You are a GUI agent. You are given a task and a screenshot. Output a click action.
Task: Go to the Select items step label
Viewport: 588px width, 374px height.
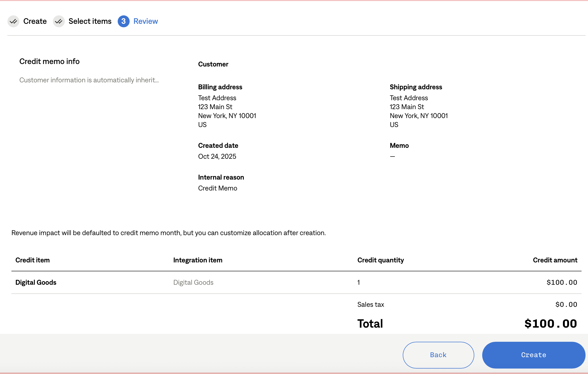pyautogui.click(x=90, y=21)
